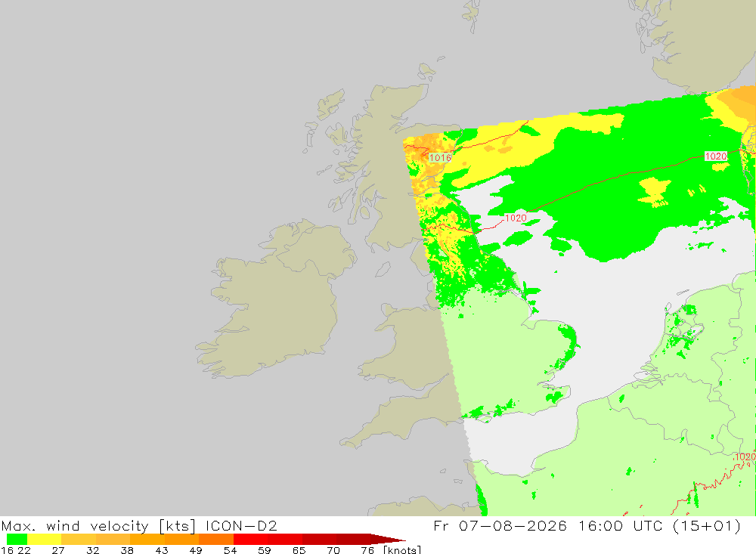Click the 'Max. wind velocity [kts]' title text
Screen dimensions: 756x554
pyautogui.click(x=99, y=525)
